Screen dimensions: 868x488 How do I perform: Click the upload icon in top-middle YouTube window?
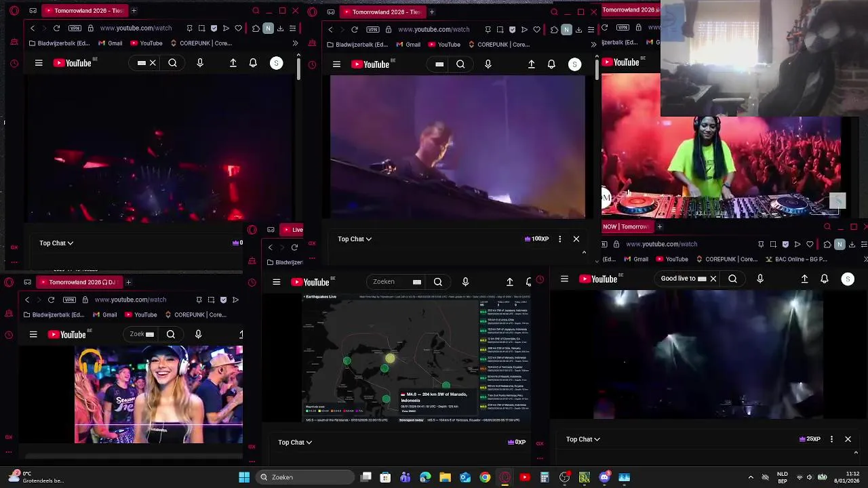point(532,64)
